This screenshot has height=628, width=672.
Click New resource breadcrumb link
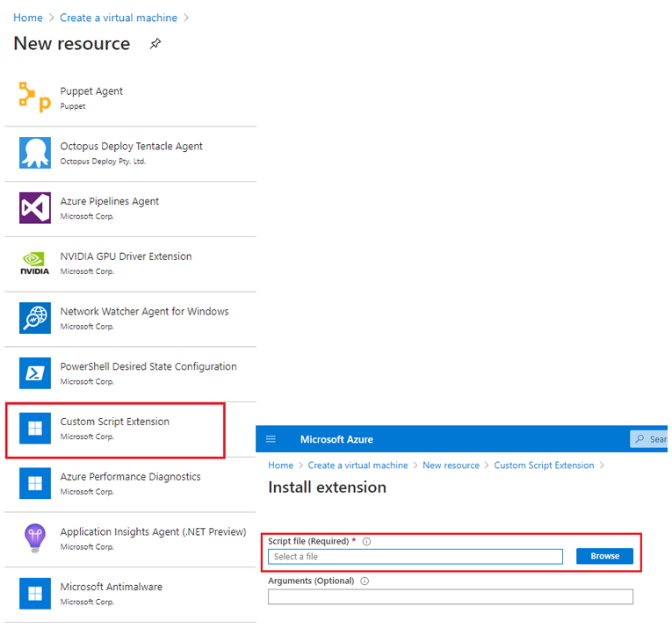(451, 466)
